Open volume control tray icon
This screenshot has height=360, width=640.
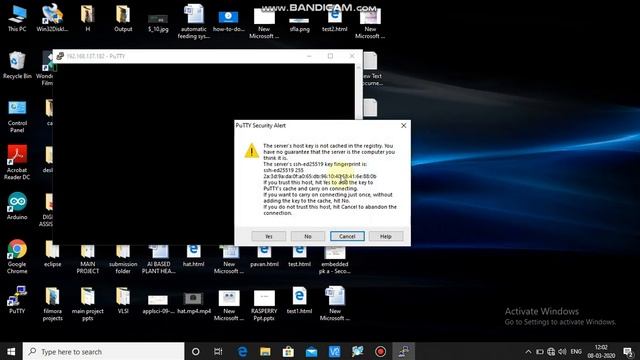click(x=562, y=351)
